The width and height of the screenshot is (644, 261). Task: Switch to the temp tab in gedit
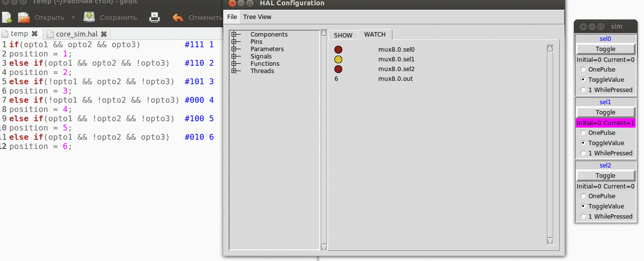pyautogui.click(x=20, y=34)
